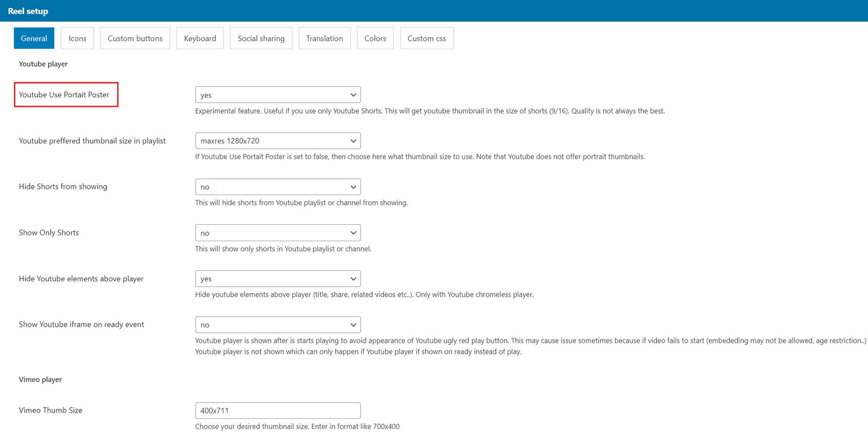Switch to the General tab
Screen dimensions: 868x440
coord(34,38)
